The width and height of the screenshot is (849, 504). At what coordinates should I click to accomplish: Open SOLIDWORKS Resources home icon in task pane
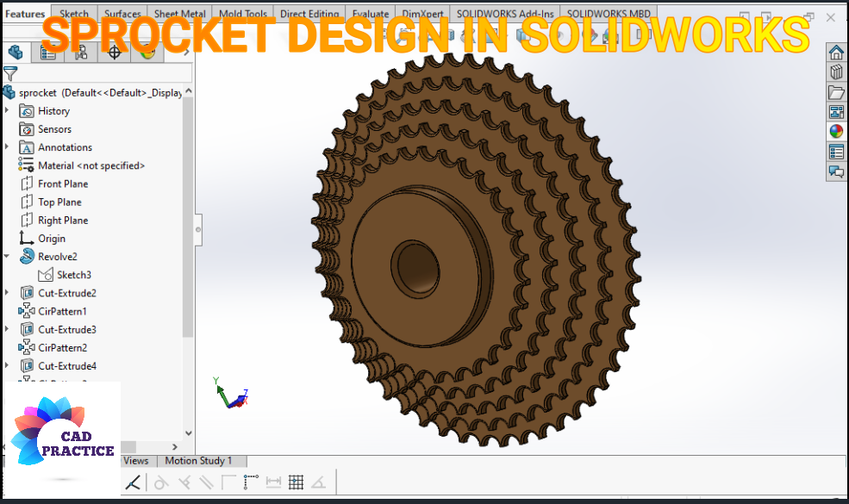click(x=836, y=53)
